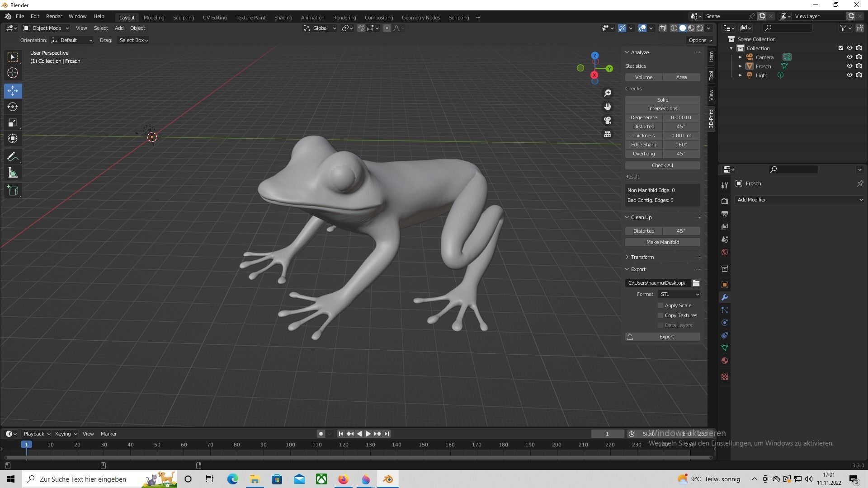Select the Select Box tool icon
Viewport: 868px width, 488px height.
13,57
